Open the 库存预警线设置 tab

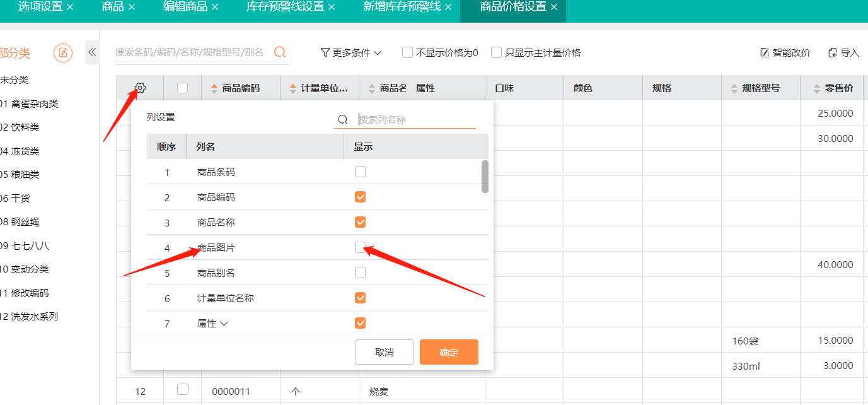(285, 7)
